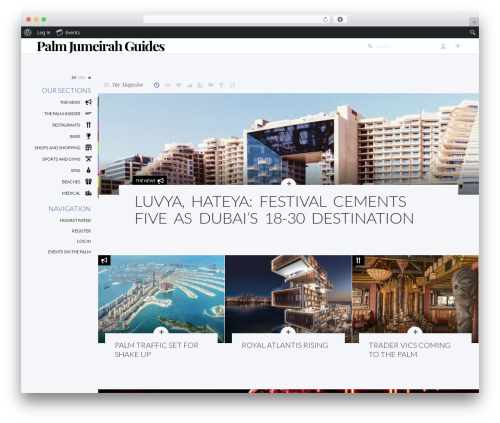The height and width of the screenshot is (423, 500).
Task: Open Palm Traffic Set For Shake Up
Action: tap(157, 350)
